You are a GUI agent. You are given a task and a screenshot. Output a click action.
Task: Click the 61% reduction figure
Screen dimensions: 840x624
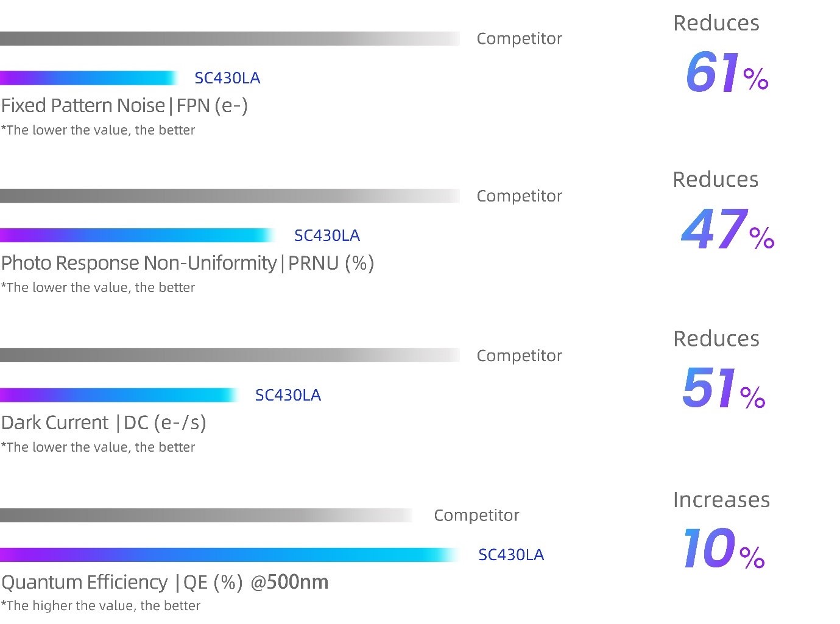point(726,73)
